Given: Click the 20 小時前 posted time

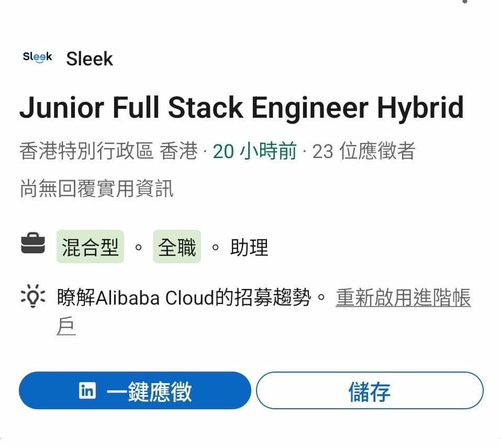Looking at the screenshot, I should 254,151.
